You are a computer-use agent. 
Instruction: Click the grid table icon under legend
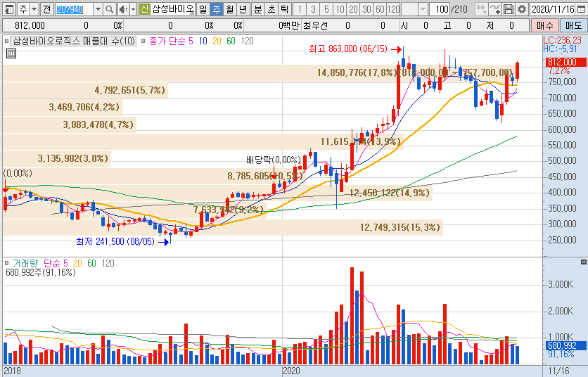click(11, 53)
